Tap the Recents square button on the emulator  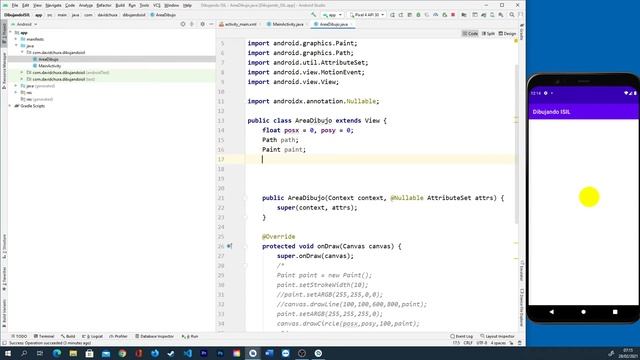615,311
